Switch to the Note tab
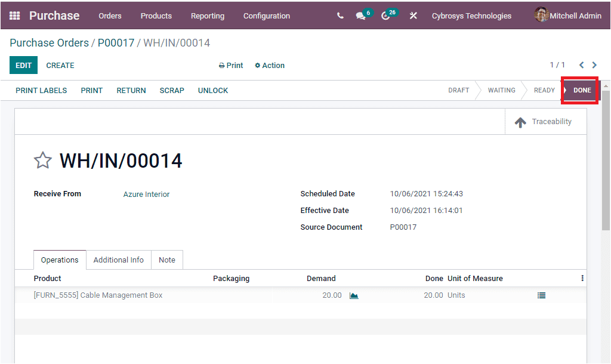The image size is (611, 364). 166,260
